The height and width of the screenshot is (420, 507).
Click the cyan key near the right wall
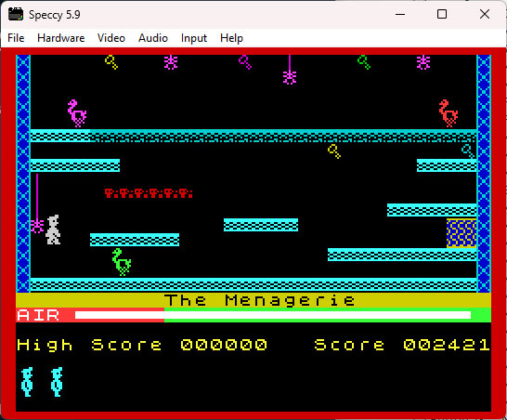click(468, 151)
